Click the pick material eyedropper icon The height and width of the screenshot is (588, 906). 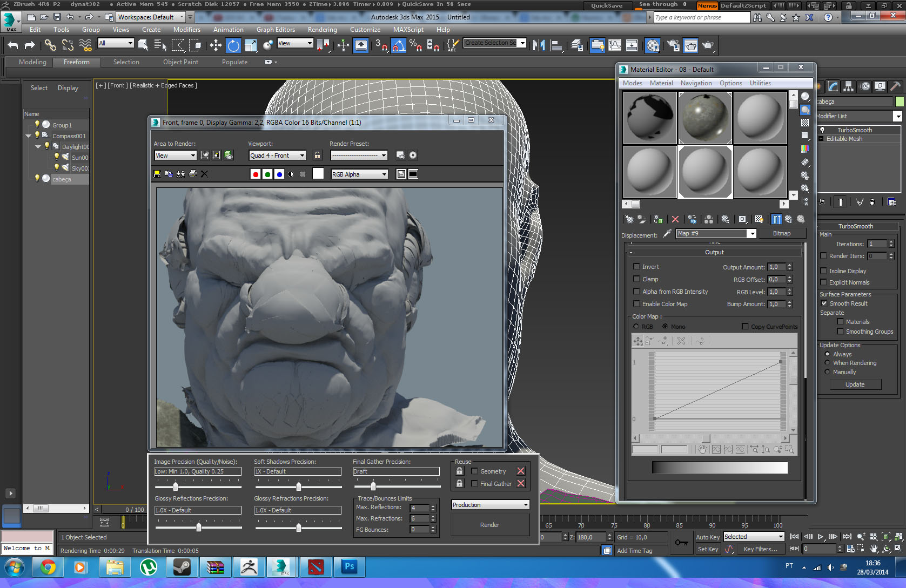click(667, 233)
